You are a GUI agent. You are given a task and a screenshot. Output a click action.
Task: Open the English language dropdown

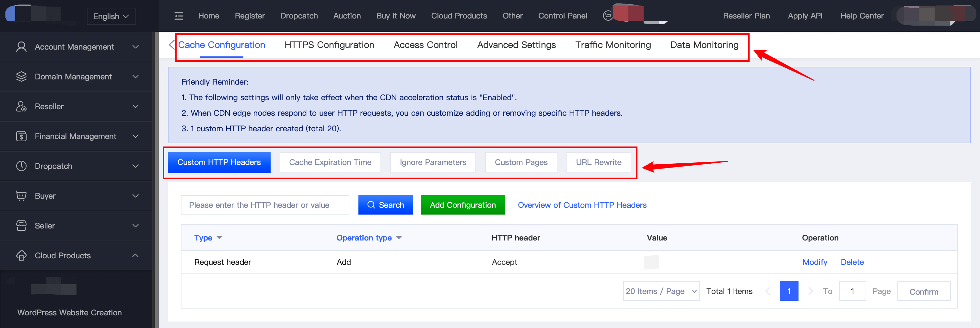[111, 16]
